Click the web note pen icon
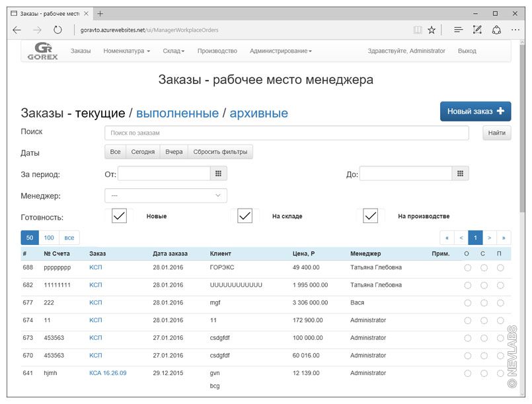Screen dimensions: 532x404 477,30
